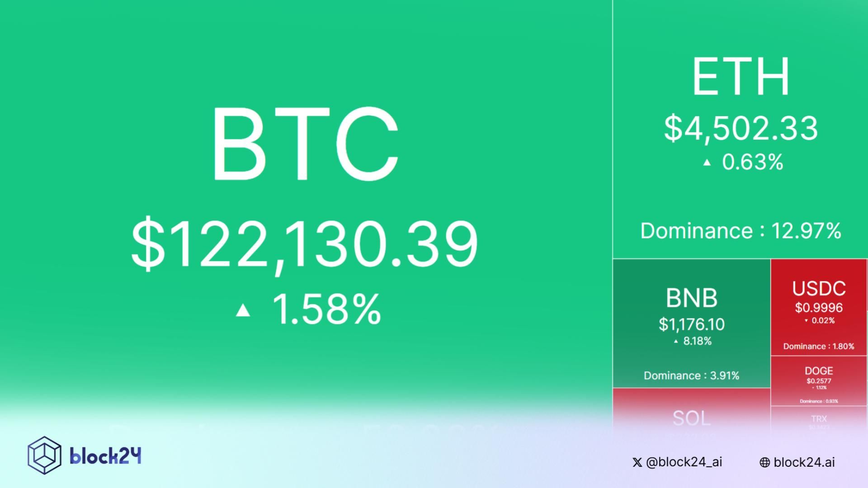
Task: Click the ETH Dominance 12.97% label
Action: click(741, 231)
